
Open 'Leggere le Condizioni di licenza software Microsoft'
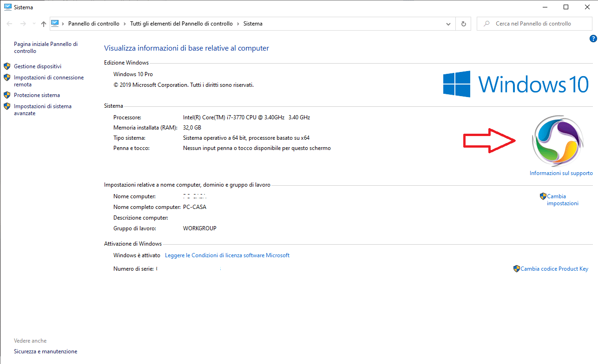(227, 255)
